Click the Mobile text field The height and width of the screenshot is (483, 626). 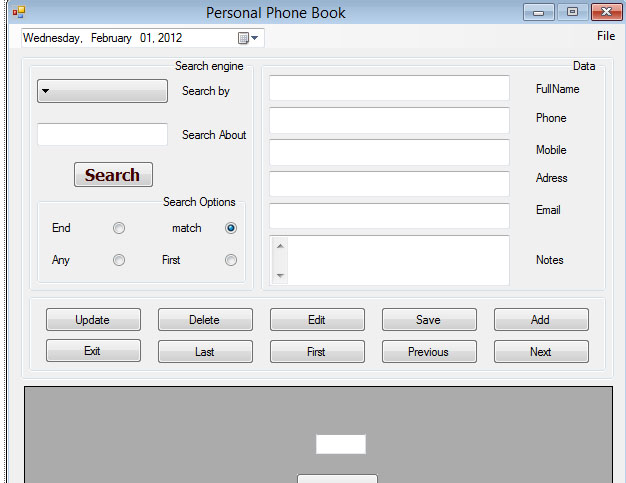tap(389, 152)
